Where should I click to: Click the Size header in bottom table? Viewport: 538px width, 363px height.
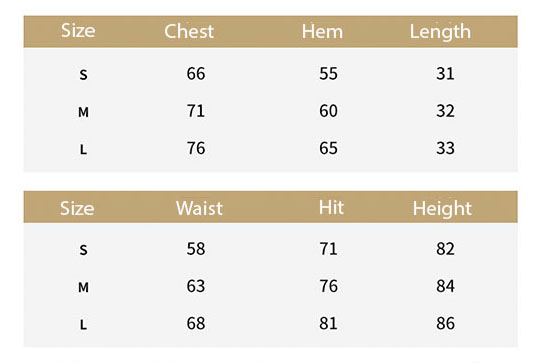pyautogui.click(x=77, y=208)
